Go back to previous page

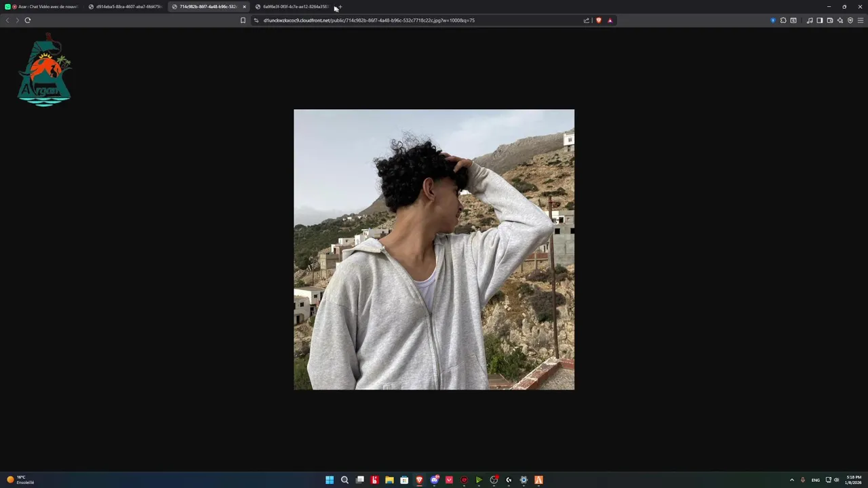[7, 20]
